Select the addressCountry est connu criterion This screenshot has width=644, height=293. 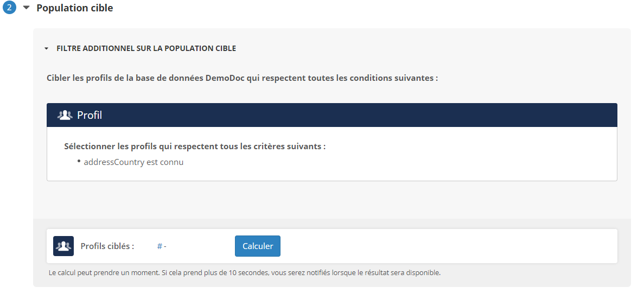[x=133, y=162]
